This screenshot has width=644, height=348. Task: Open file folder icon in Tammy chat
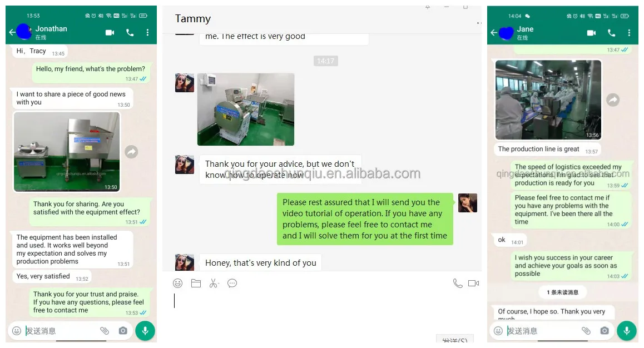(196, 283)
